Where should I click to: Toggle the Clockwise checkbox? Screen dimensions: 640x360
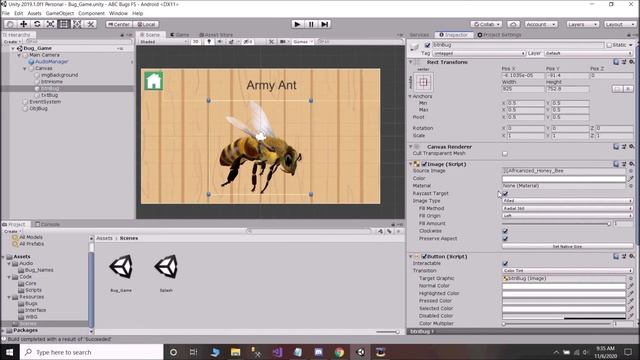click(x=505, y=231)
